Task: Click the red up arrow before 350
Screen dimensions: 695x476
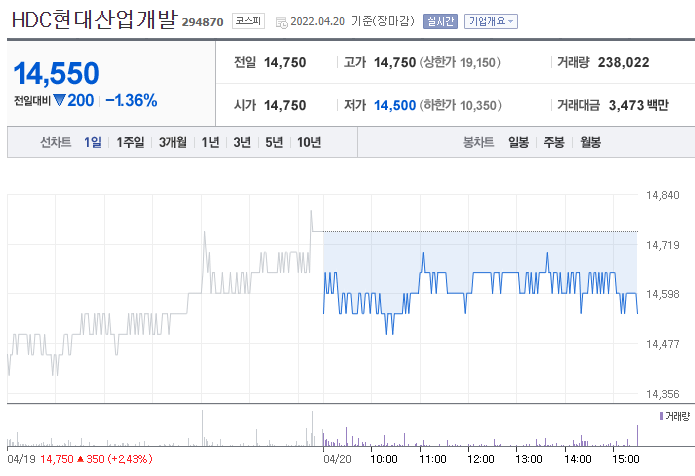Action: 80,459
